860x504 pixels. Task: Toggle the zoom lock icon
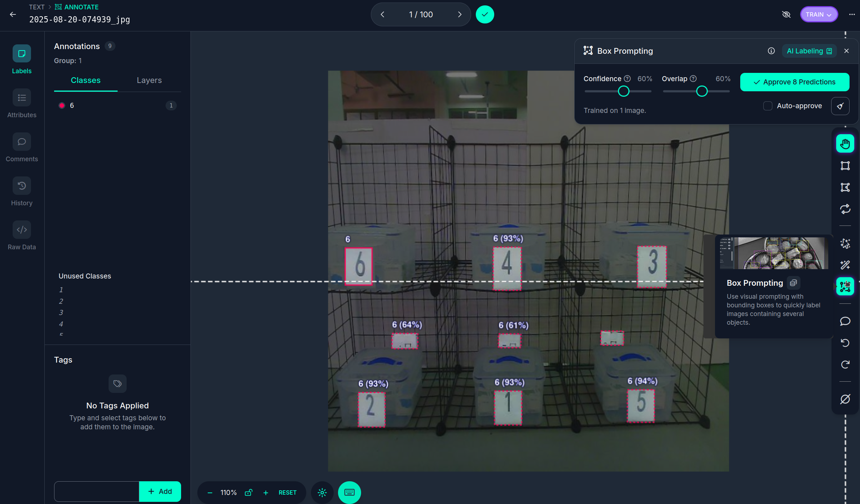pos(249,492)
